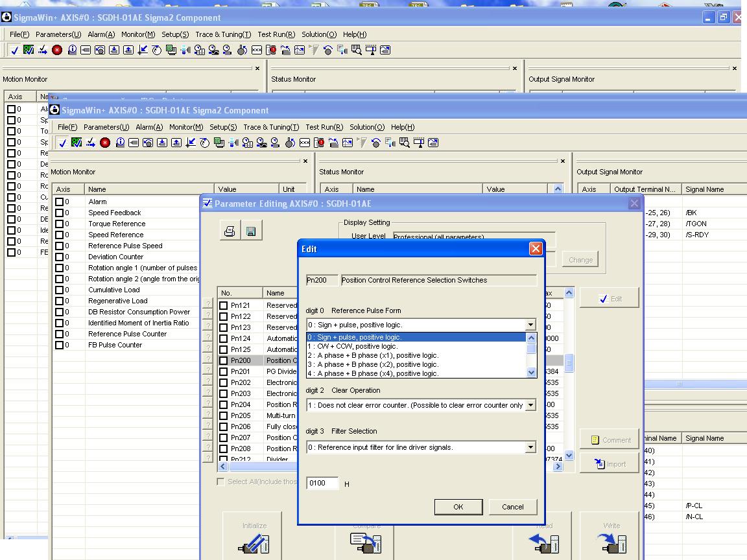Click parameter list vertical scroll up arrow
Screen dimensions: 747x560
[569, 293]
